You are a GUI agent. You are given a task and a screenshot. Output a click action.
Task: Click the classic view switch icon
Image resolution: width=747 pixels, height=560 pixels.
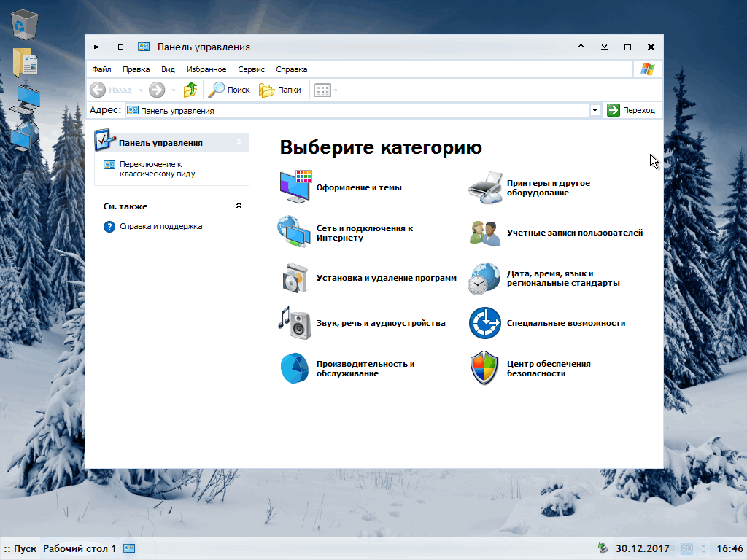pyautogui.click(x=109, y=165)
